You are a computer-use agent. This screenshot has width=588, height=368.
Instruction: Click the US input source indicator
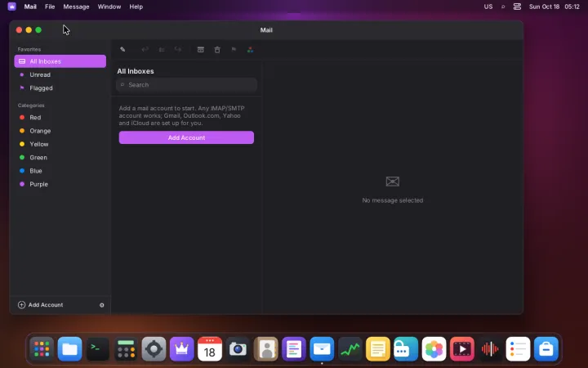click(488, 7)
